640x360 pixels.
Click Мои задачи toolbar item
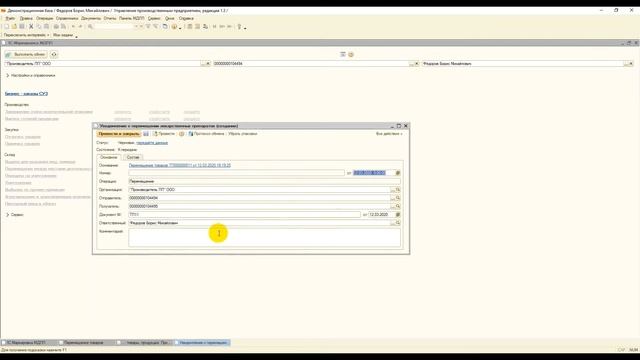pos(63,35)
